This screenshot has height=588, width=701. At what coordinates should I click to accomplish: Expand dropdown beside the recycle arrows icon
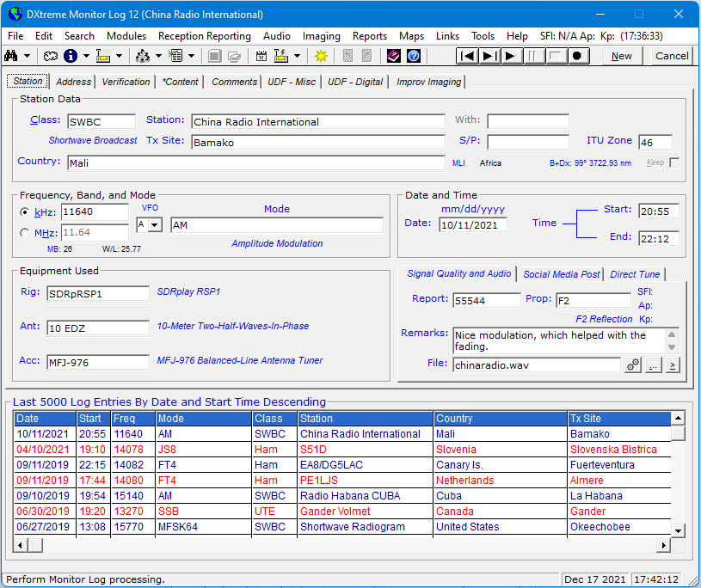(158, 56)
